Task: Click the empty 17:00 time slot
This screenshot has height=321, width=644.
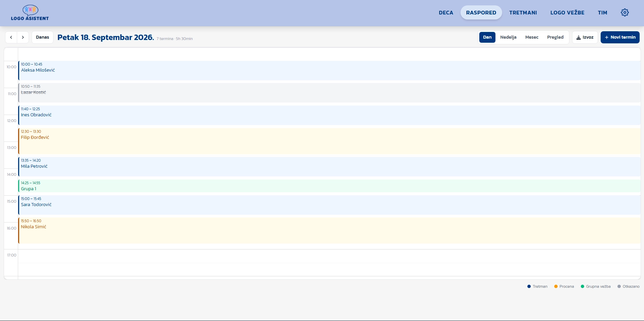Action: (329, 256)
